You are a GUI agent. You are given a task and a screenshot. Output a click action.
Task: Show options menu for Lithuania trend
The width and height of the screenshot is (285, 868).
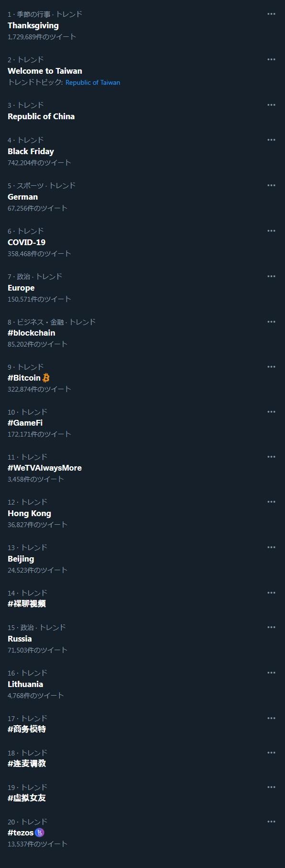[x=271, y=673]
